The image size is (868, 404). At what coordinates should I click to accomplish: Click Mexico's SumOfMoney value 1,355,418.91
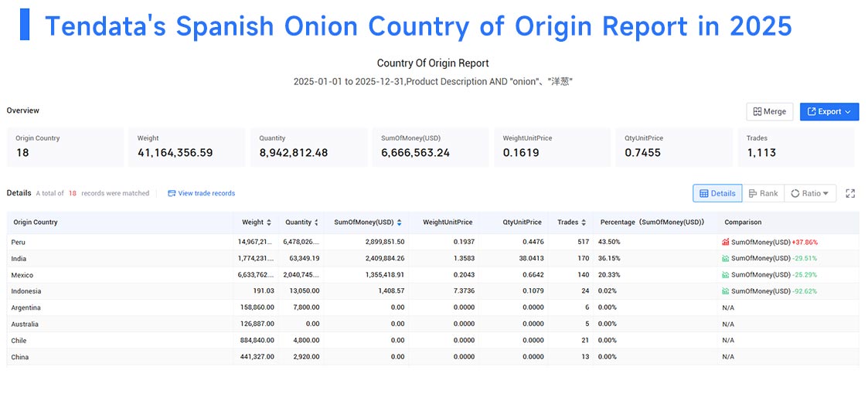tap(385, 275)
